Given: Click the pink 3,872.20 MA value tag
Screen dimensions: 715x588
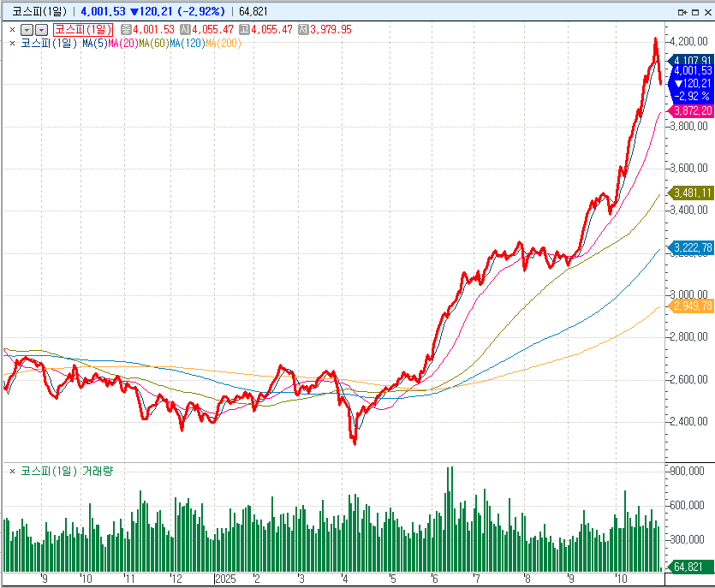Looking at the screenshot, I should tap(692, 111).
